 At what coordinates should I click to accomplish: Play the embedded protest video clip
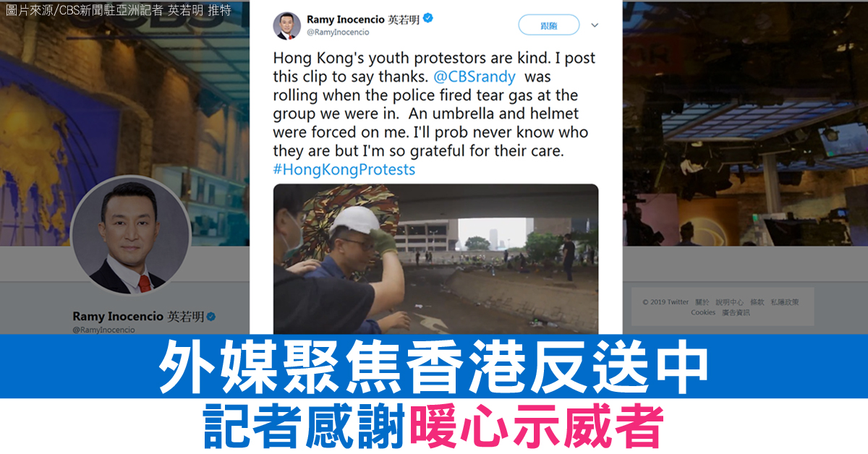tap(435, 259)
